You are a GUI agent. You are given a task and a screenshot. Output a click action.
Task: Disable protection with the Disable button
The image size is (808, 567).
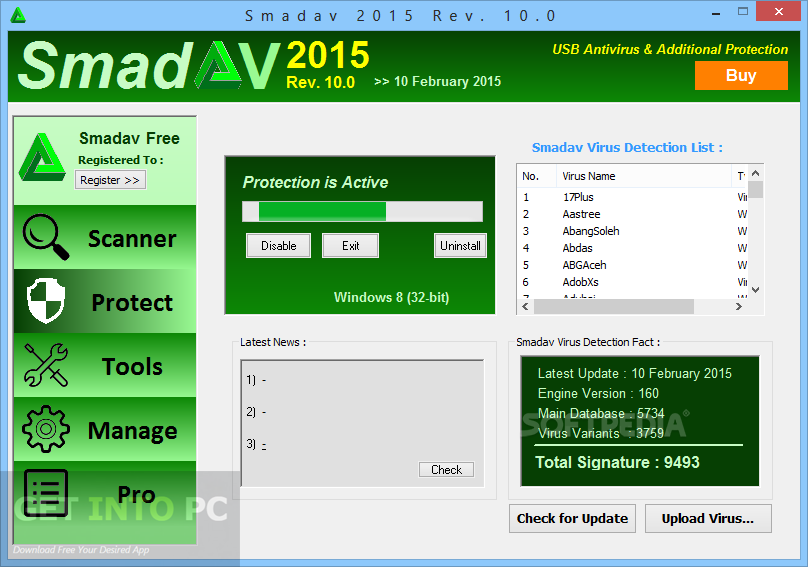click(x=278, y=246)
